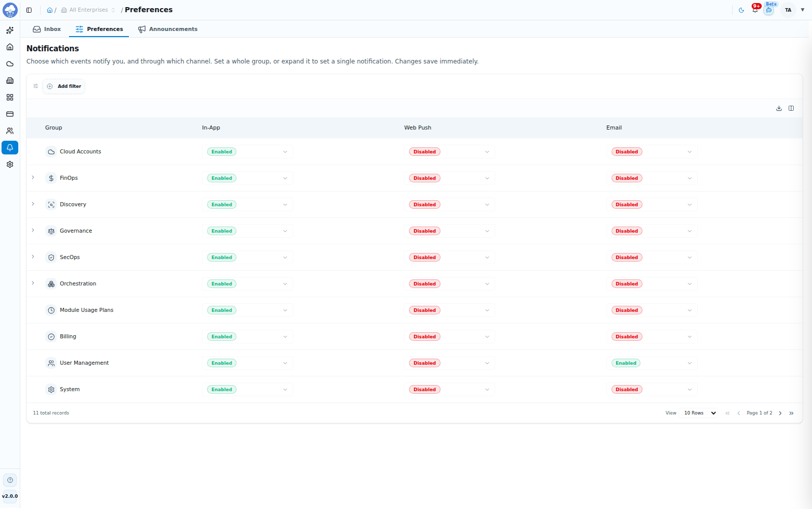812x509 pixels.
Task: Click the Add filter button
Action: coord(64,86)
